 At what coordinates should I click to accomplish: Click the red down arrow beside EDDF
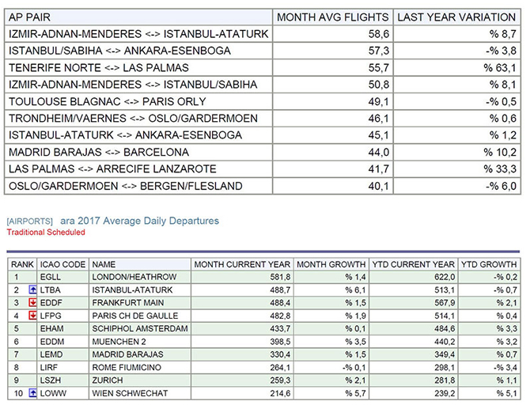point(32,303)
